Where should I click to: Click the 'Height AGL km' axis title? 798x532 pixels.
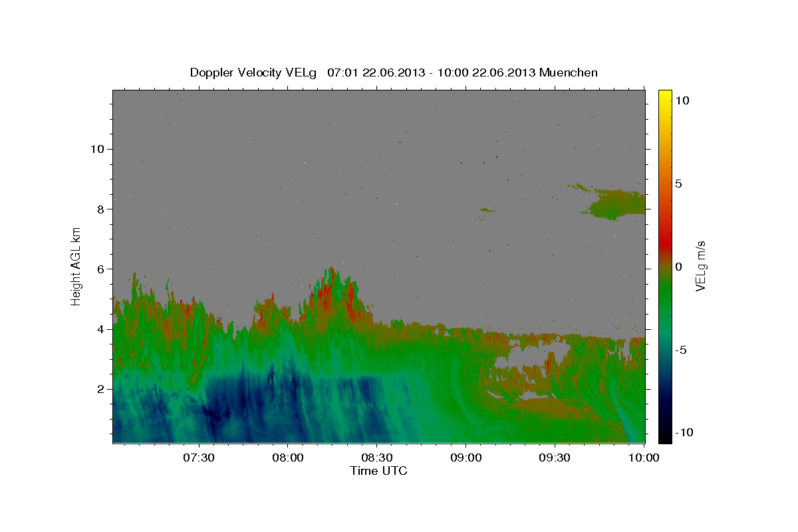click(76, 266)
